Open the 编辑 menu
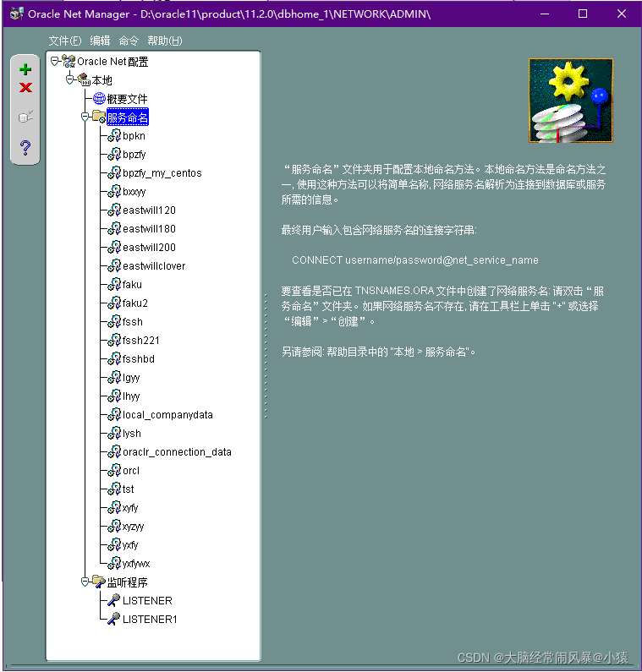Viewport: 642px width, 672px height. pos(100,41)
